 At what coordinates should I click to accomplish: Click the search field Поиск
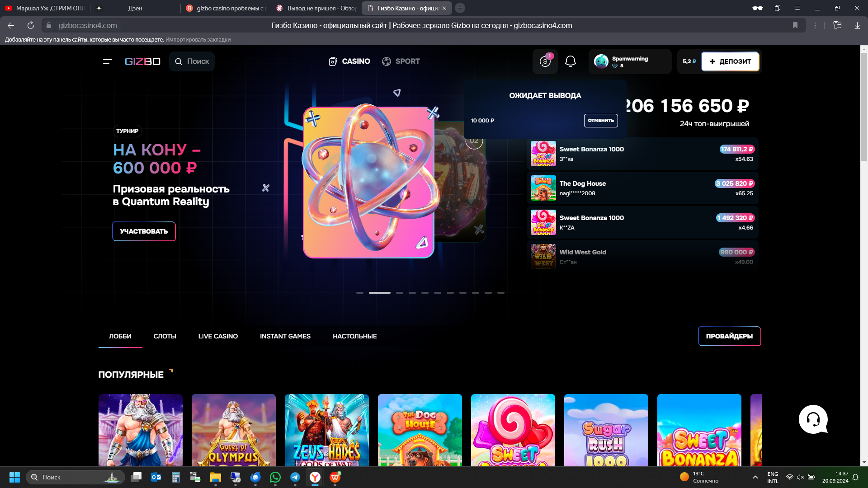[x=192, y=61]
